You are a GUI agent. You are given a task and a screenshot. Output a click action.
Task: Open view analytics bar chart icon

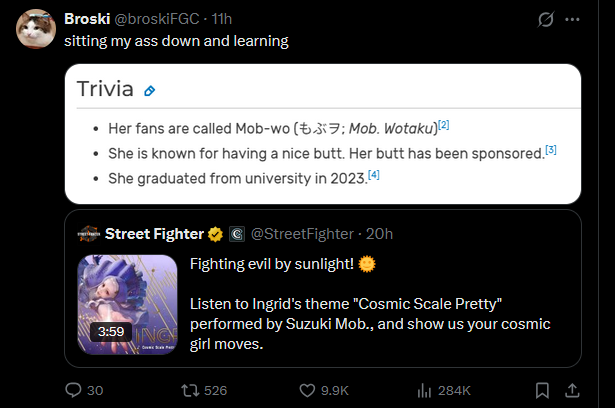[424, 389]
